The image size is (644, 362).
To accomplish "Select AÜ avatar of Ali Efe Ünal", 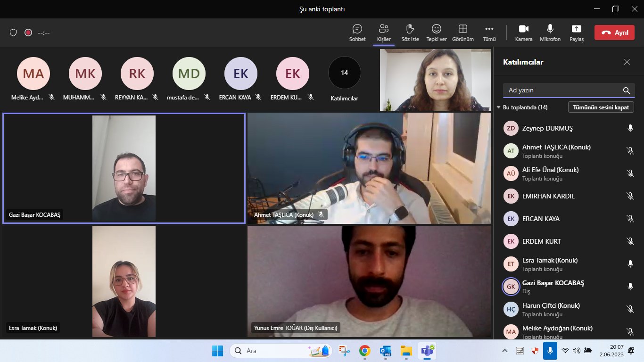I will coord(511,173).
